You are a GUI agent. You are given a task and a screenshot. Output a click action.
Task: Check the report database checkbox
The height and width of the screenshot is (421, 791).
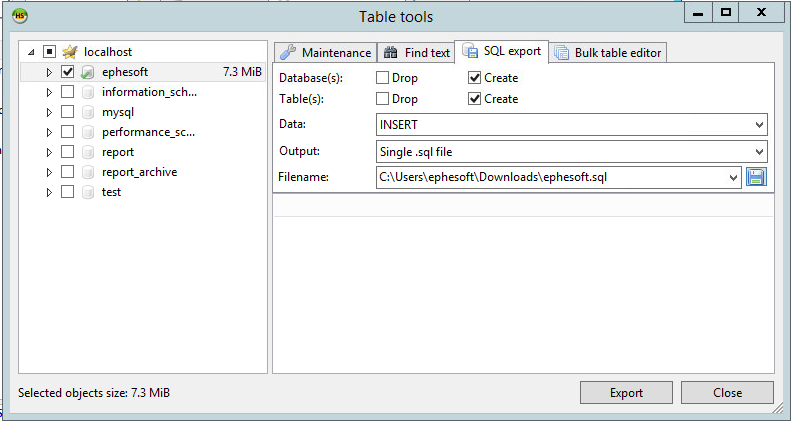pyautogui.click(x=67, y=152)
